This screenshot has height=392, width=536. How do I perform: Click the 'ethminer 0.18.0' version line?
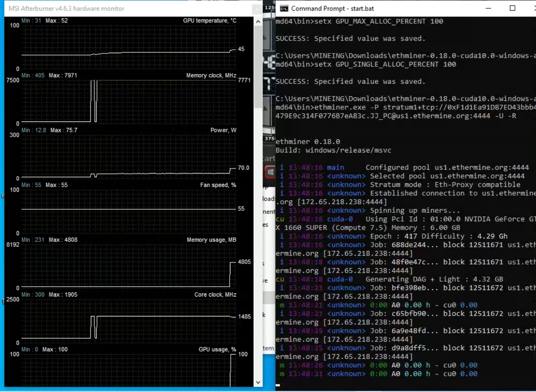(308, 142)
